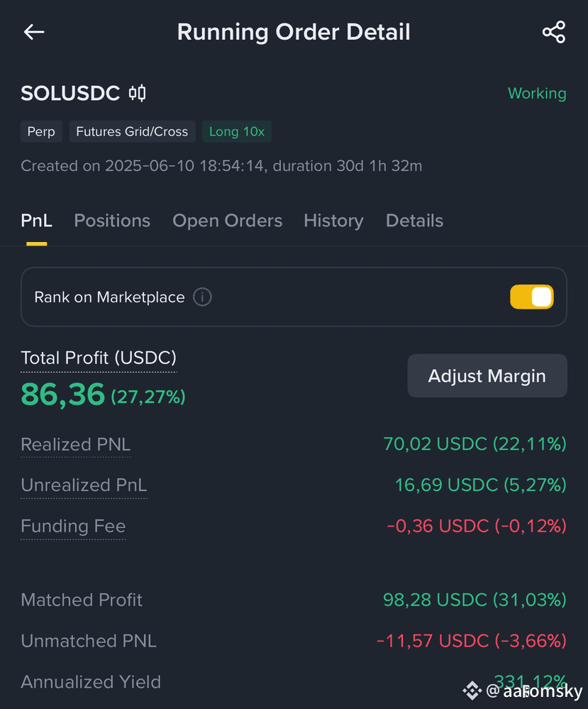Click the SOLUSDC pair name

click(70, 93)
